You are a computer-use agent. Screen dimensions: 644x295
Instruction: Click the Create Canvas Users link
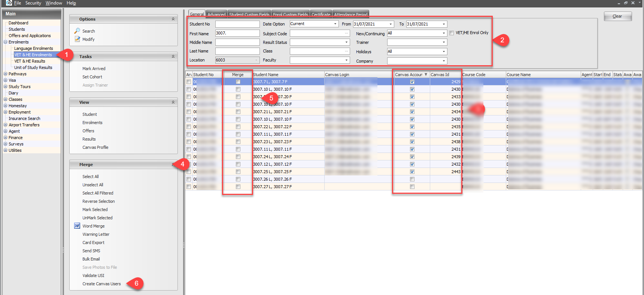tap(101, 284)
